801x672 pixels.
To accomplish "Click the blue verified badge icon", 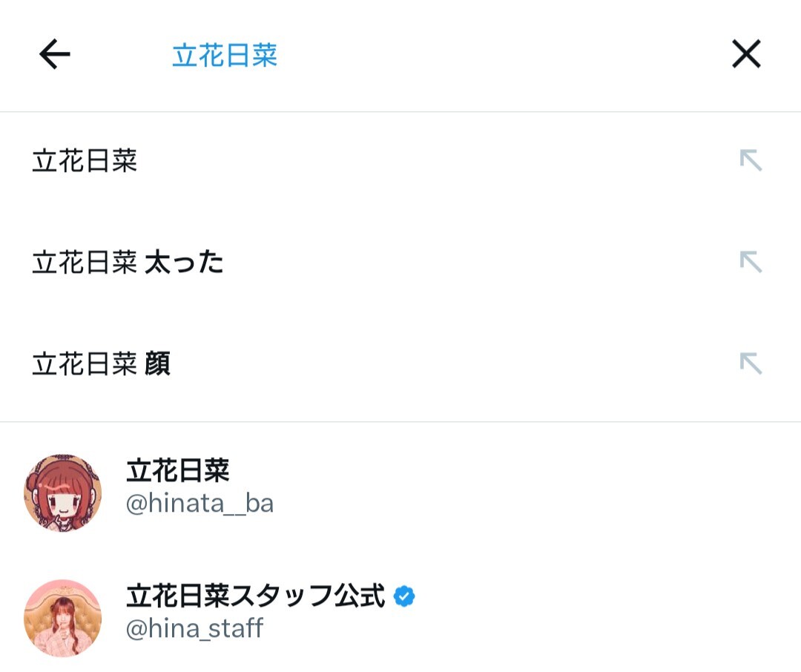I will [404, 596].
